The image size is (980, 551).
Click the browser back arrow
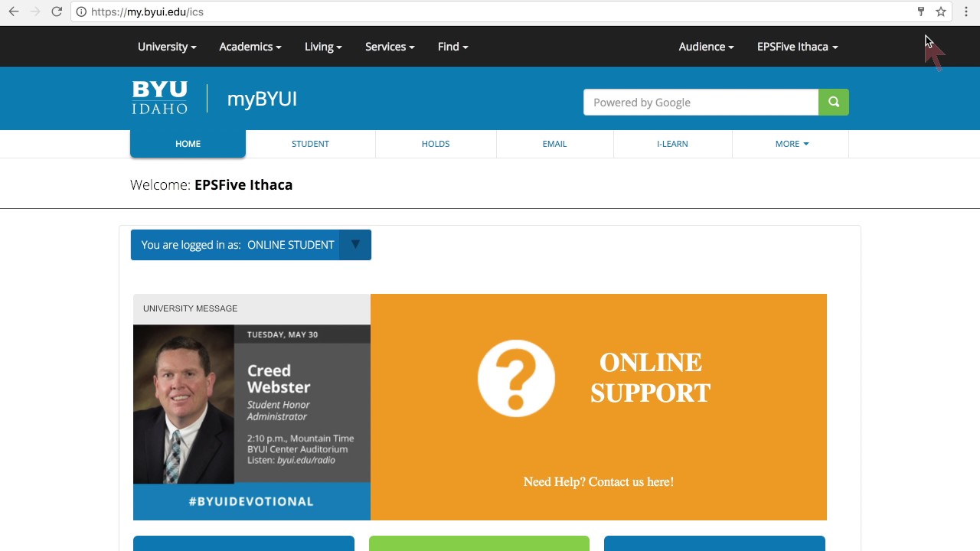13,11
